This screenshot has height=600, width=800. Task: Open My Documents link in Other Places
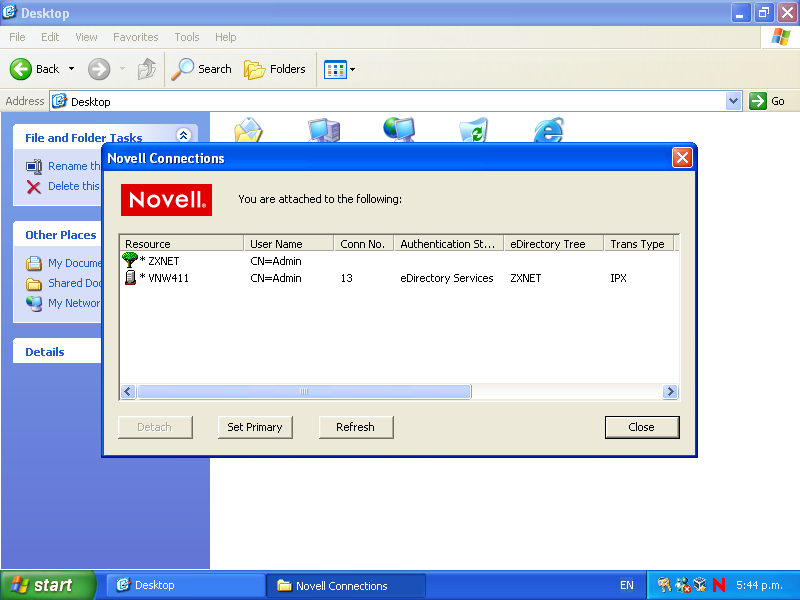63,263
